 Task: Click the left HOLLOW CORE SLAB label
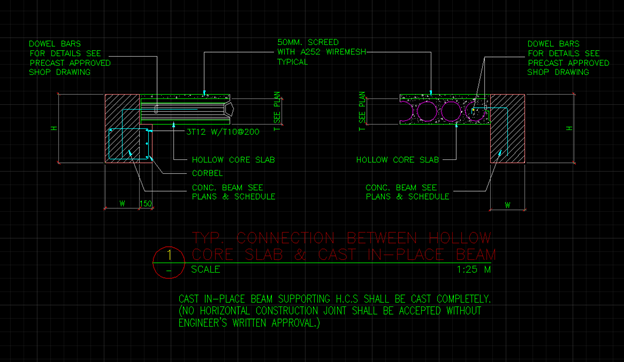click(233, 160)
